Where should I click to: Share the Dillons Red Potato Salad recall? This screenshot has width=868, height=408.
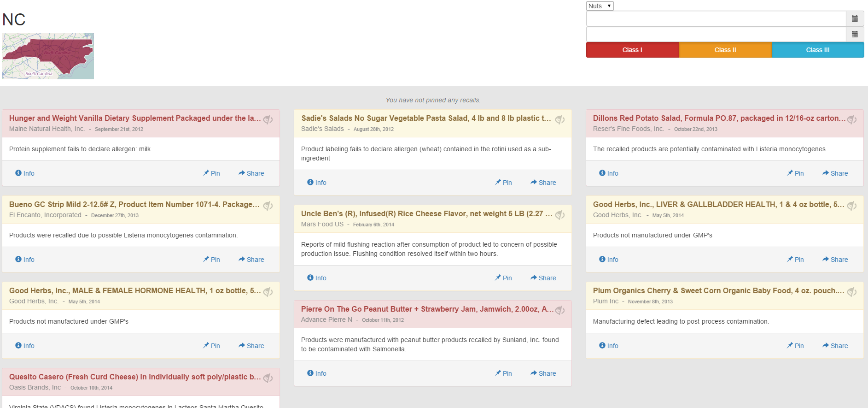[835, 173]
